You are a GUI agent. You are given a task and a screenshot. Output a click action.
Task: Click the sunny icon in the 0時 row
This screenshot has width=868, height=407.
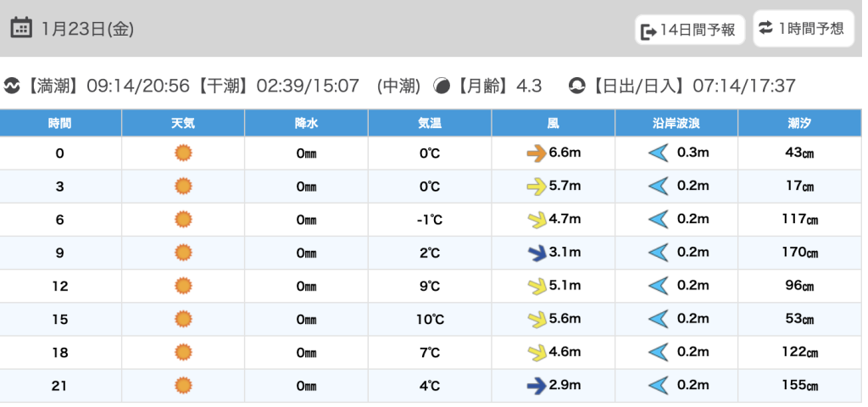(x=183, y=153)
